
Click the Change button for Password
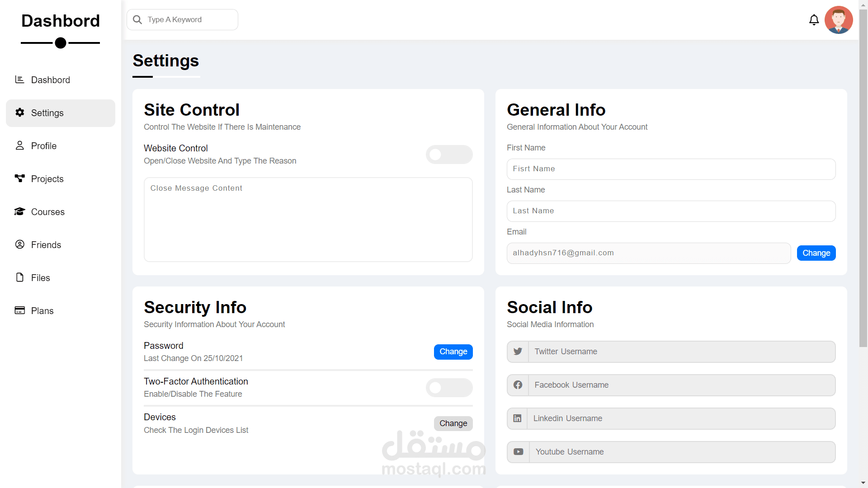coord(453,352)
